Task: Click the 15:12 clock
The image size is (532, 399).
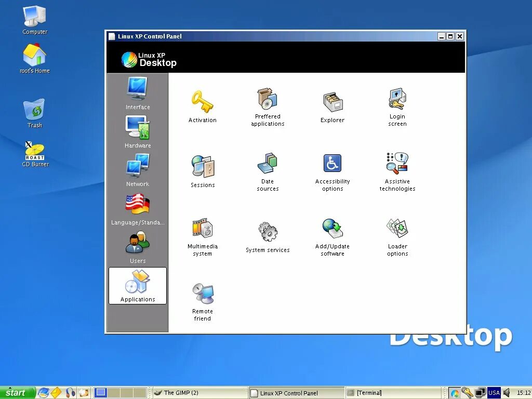Action: (x=523, y=393)
